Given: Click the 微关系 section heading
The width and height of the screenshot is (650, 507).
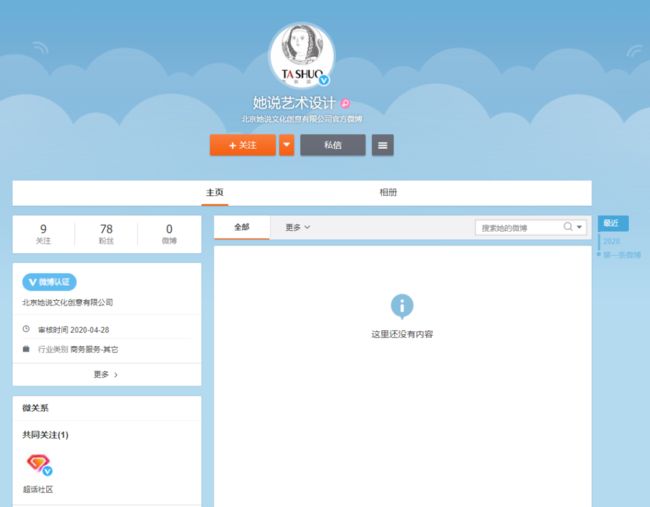Looking at the screenshot, I should click(x=35, y=408).
